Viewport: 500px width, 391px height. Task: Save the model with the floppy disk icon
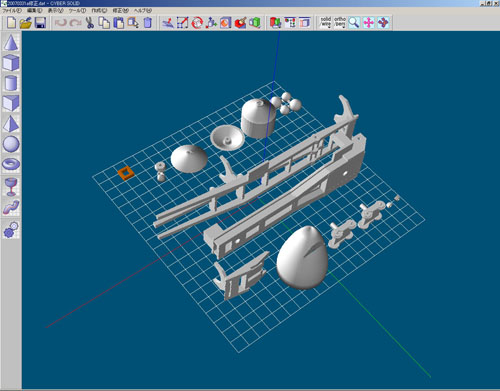(x=40, y=23)
